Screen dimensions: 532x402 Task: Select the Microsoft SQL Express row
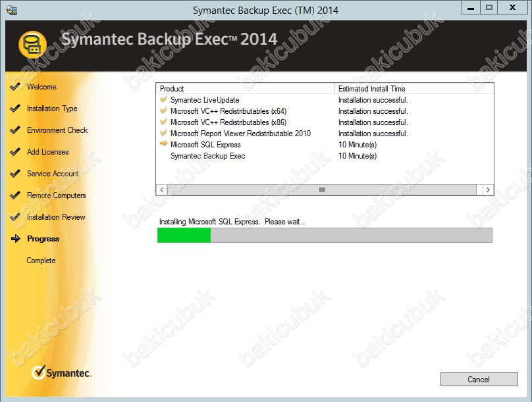[x=325, y=145]
